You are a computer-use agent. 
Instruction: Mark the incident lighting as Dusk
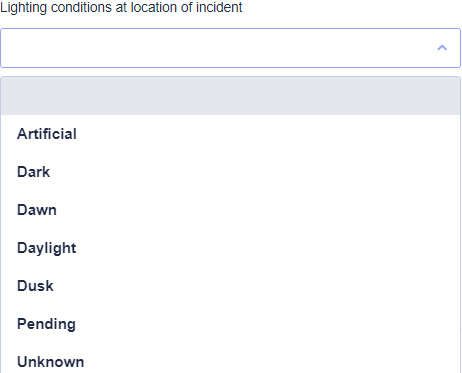coord(231,286)
